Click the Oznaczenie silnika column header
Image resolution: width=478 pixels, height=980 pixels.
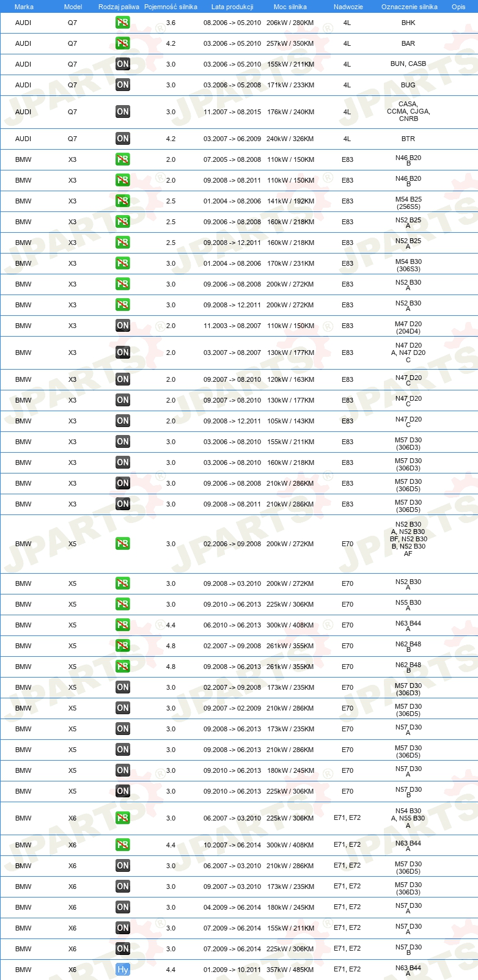tap(409, 7)
